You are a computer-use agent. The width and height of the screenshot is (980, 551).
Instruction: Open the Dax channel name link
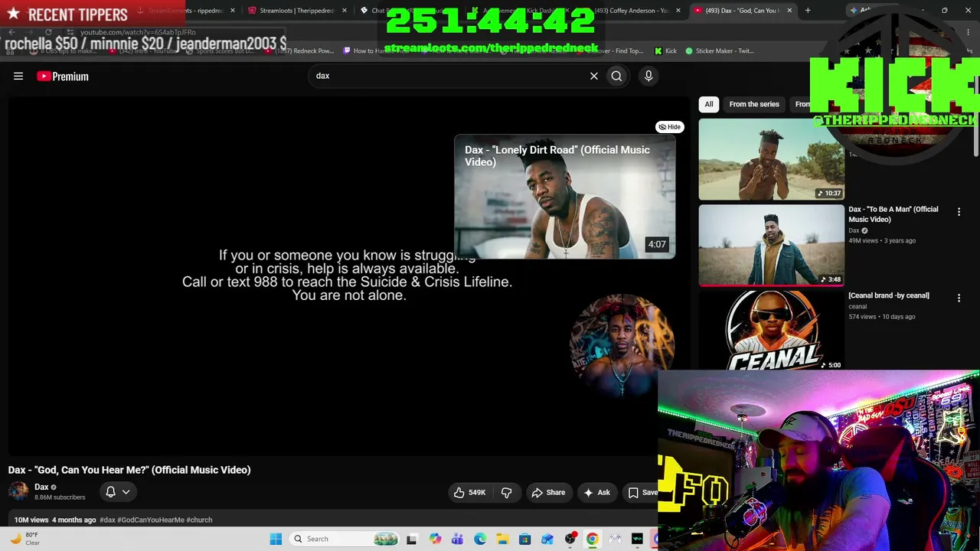tap(41, 487)
